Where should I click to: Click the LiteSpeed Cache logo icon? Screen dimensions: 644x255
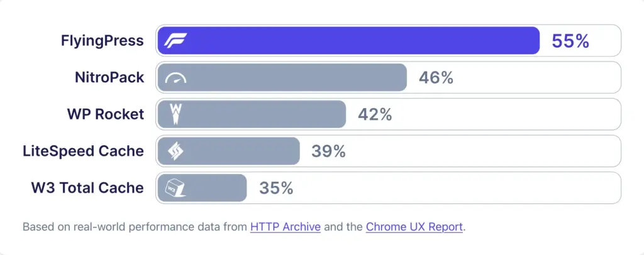(175, 151)
